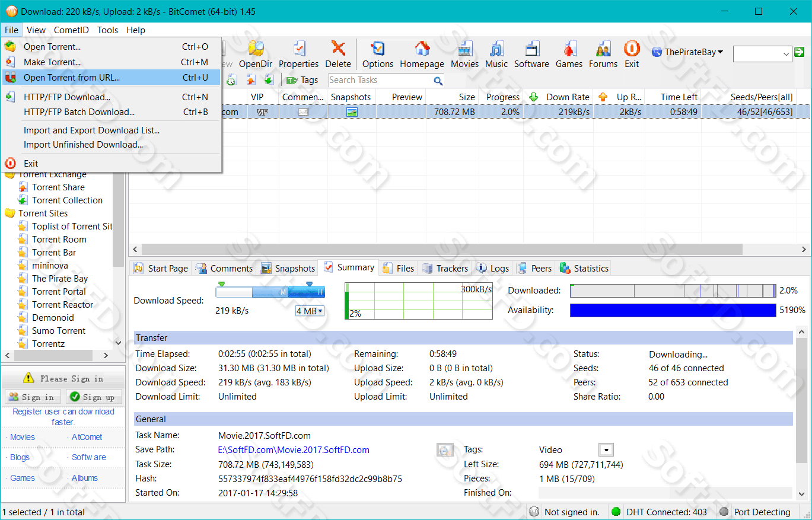Click the Tags button in the secondary toolbar
The width and height of the screenshot is (812, 520).
(302, 80)
